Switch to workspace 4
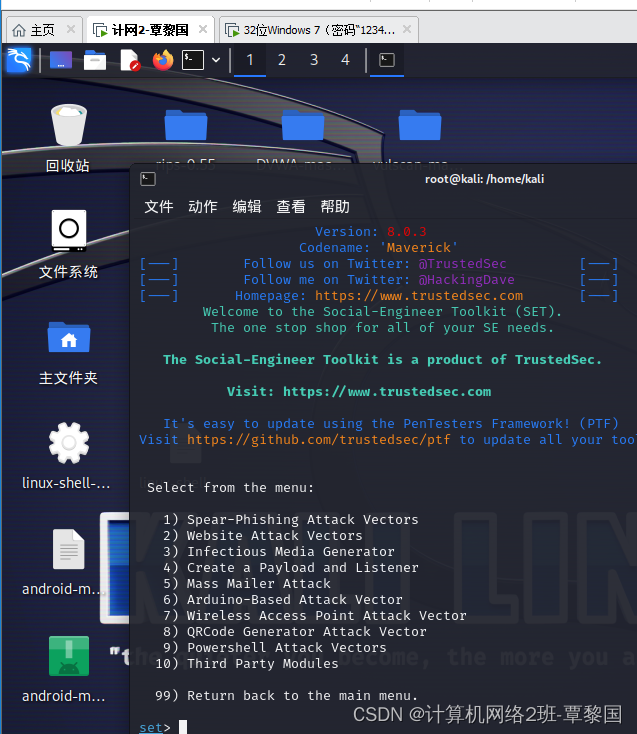Image resolution: width=637 pixels, height=734 pixels. pyautogui.click(x=345, y=60)
